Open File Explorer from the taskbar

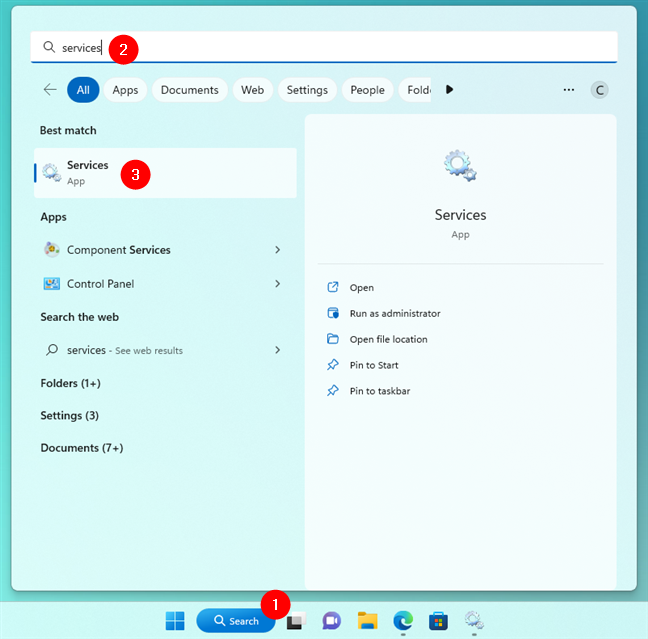point(367,621)
